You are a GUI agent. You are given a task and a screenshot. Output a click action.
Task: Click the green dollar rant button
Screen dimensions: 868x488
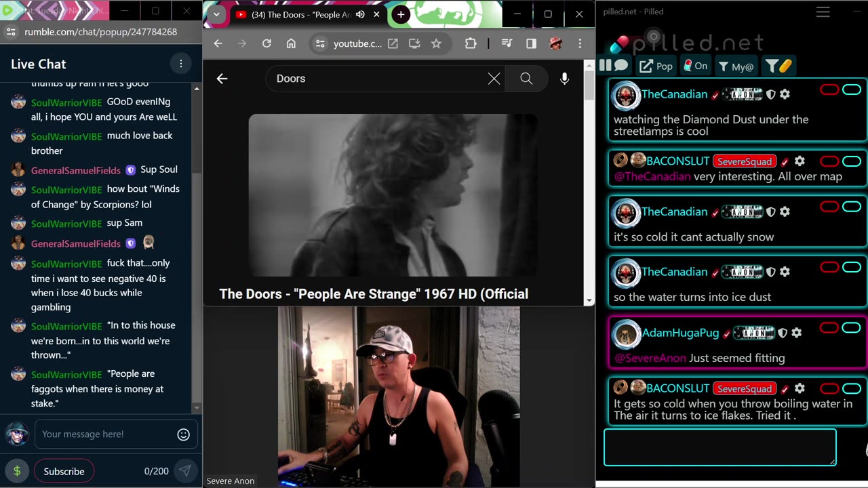pyautogui.click(x=17, y=471)
